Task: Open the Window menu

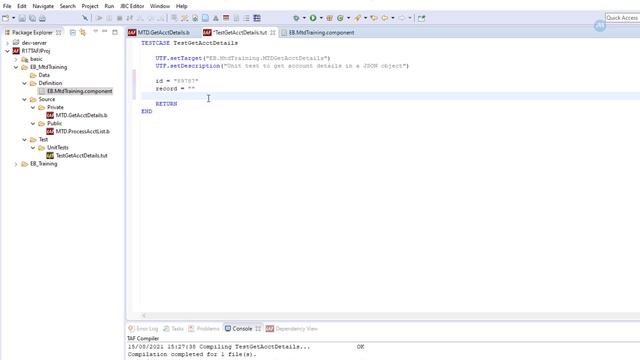Action: point(160,6)
